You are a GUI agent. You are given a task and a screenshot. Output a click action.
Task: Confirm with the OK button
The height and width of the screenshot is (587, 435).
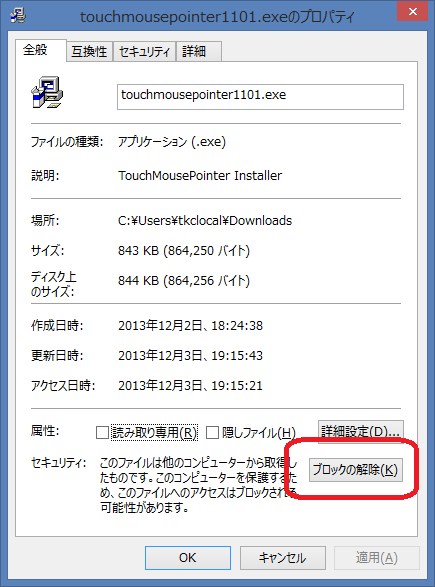pyautogui.click(x=188, y=558)
